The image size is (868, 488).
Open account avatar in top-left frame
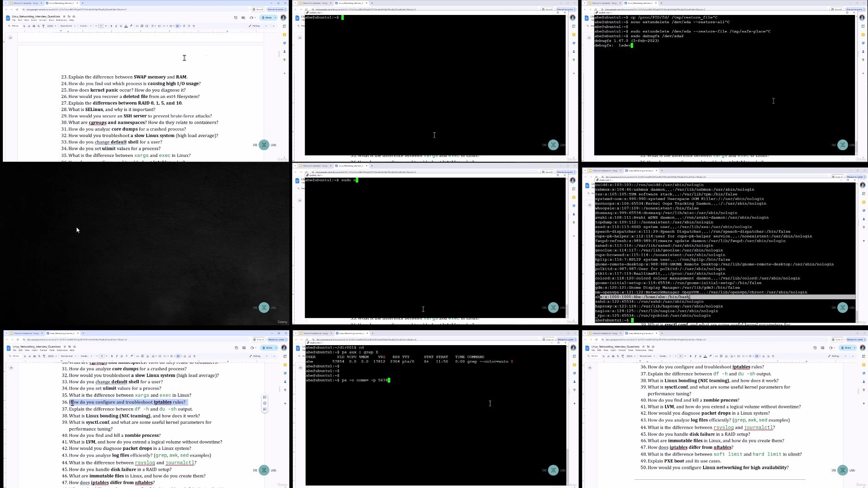pyautogui.click(x=284, y=18)
